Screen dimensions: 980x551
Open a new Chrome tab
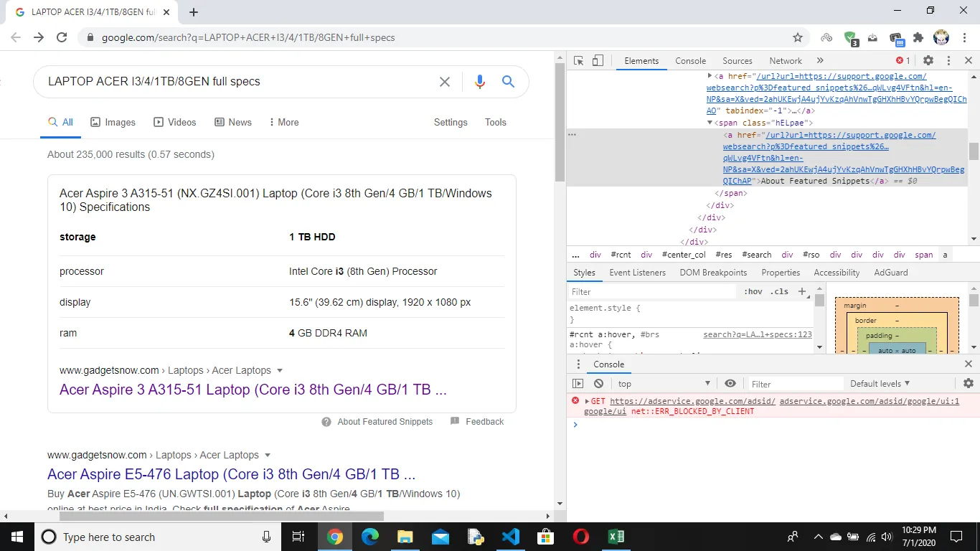click(194, 12)
